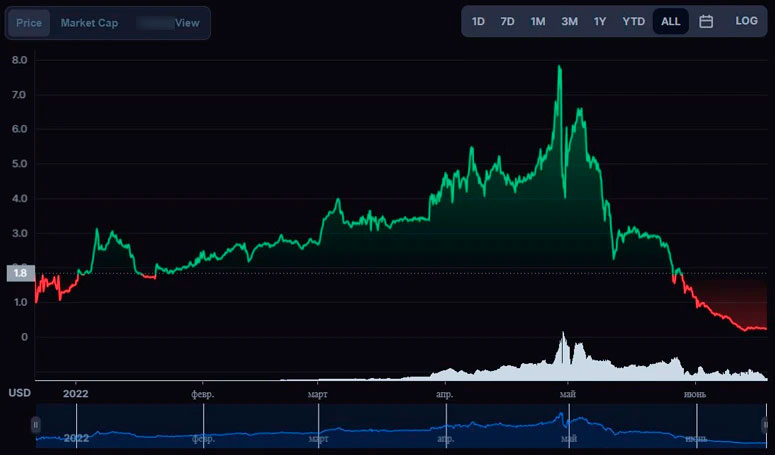The image size is (775, 455).
Task: Select the ALL time range
Action: point(671,21)
